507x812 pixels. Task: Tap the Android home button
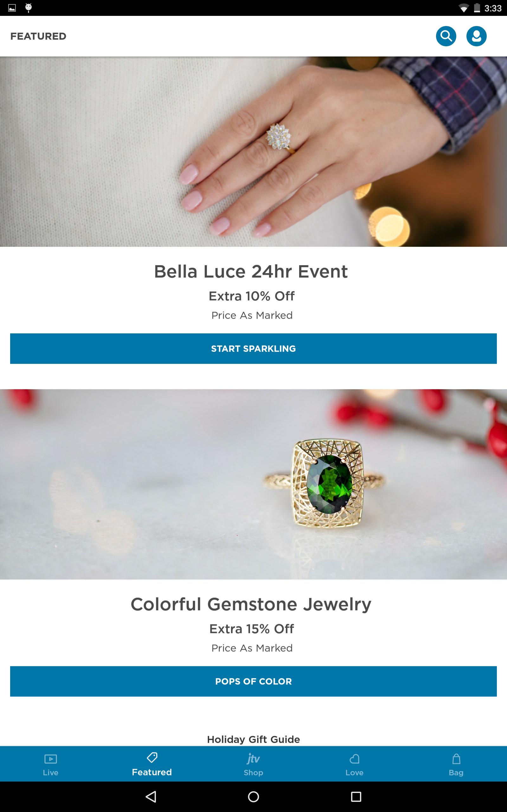253,796
